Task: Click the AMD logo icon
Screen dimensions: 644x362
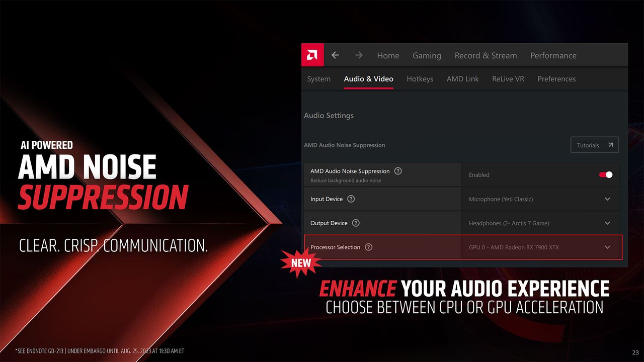Action: (x=312, y=55)
